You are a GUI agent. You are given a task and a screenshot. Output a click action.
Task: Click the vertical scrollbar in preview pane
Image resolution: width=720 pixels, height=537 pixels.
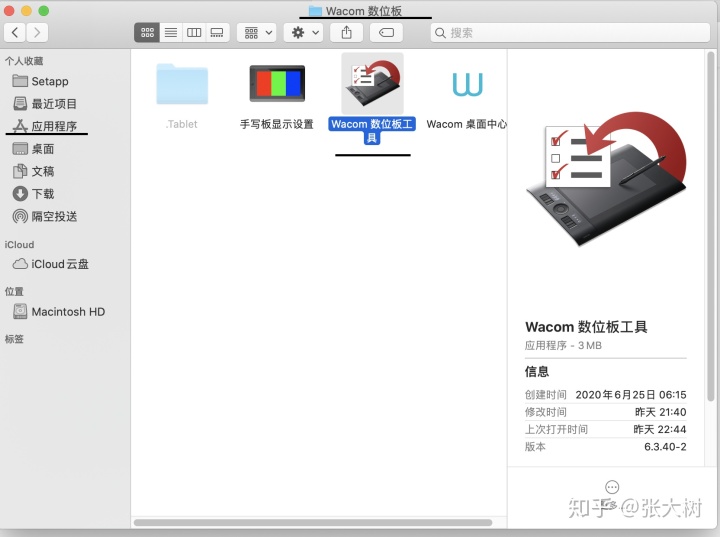click(x=710, y=226)
